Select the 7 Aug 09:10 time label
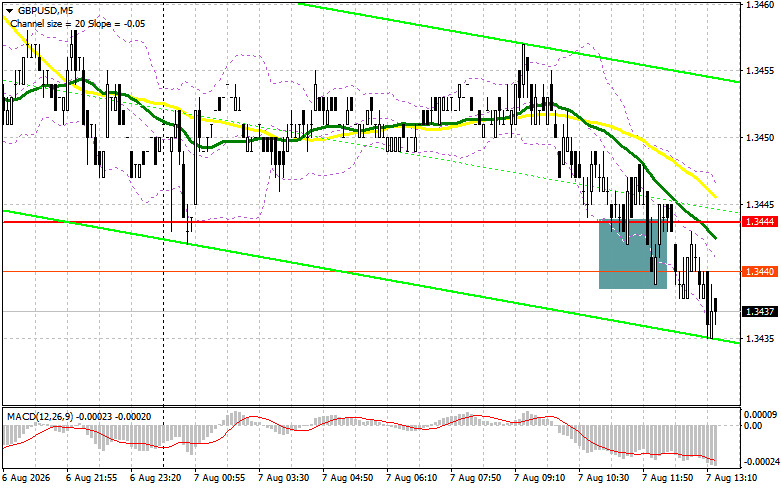 tap(540, 478)
